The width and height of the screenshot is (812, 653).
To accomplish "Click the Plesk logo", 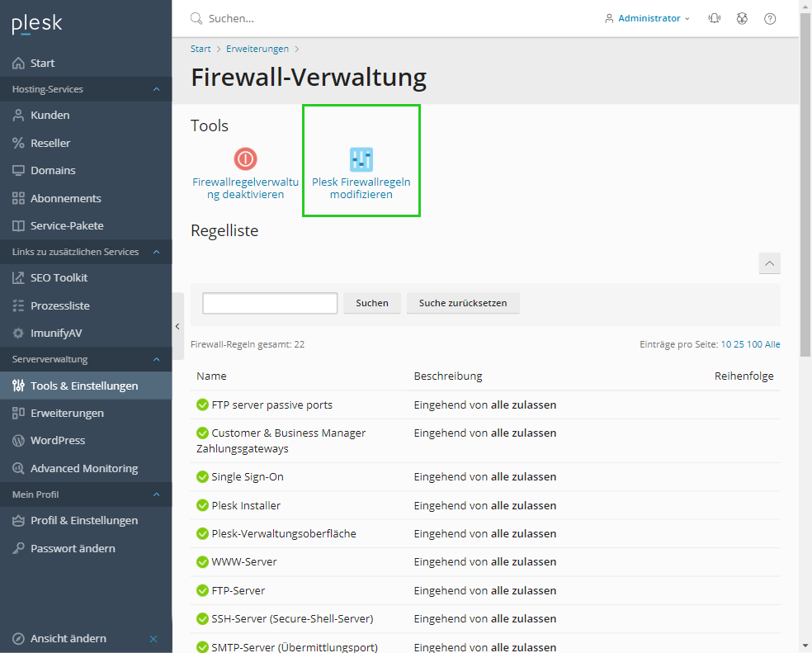I will (37, 23).
